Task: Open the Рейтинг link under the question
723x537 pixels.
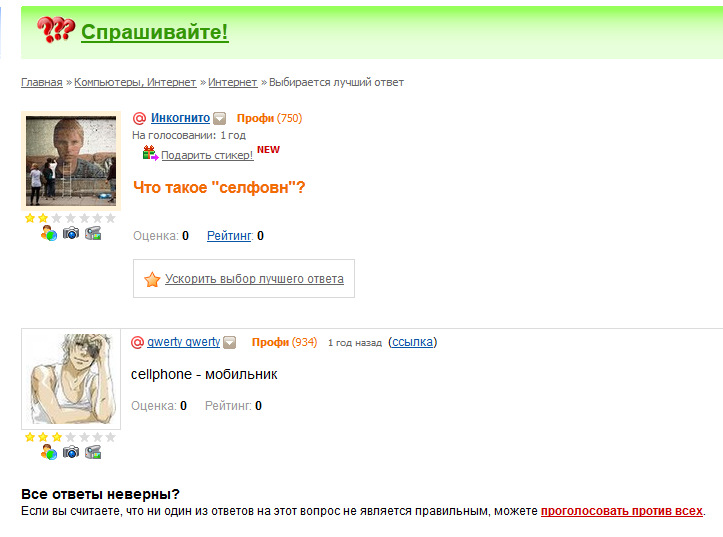Action: [229, 236]
